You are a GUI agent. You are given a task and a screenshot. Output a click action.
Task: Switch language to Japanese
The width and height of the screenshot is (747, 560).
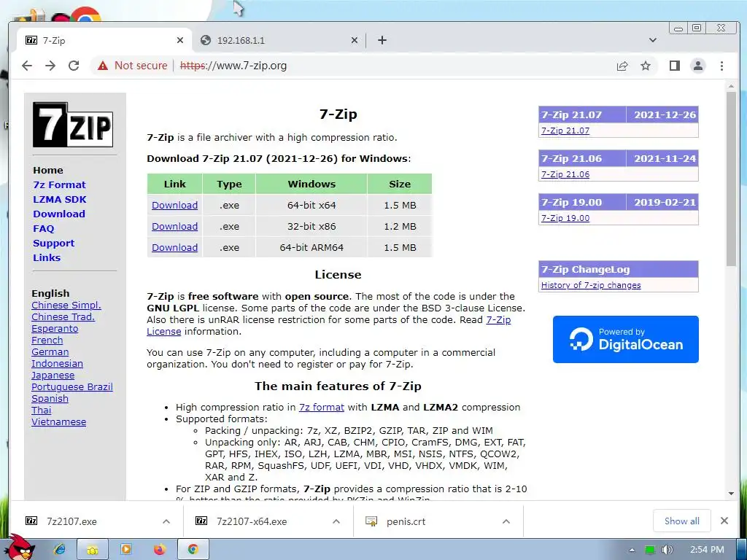pyautogui.click(x=53, y=376)
